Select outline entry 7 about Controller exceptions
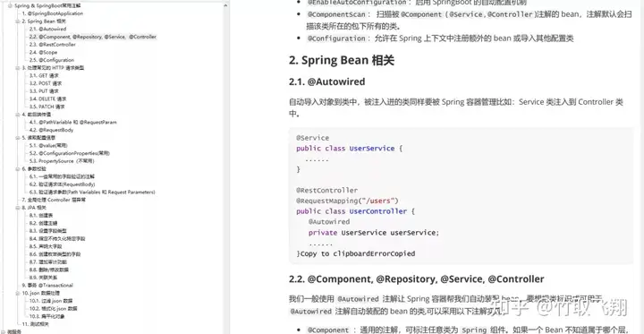 54,200
